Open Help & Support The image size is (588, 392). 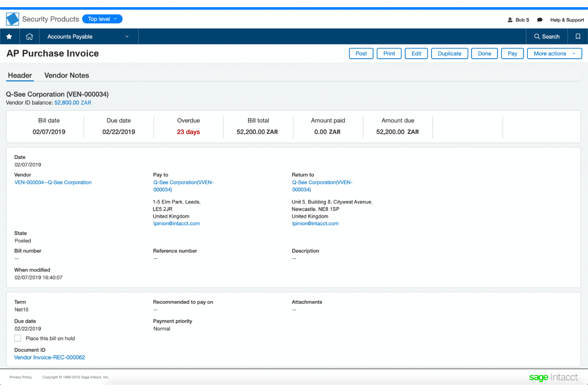567,19
